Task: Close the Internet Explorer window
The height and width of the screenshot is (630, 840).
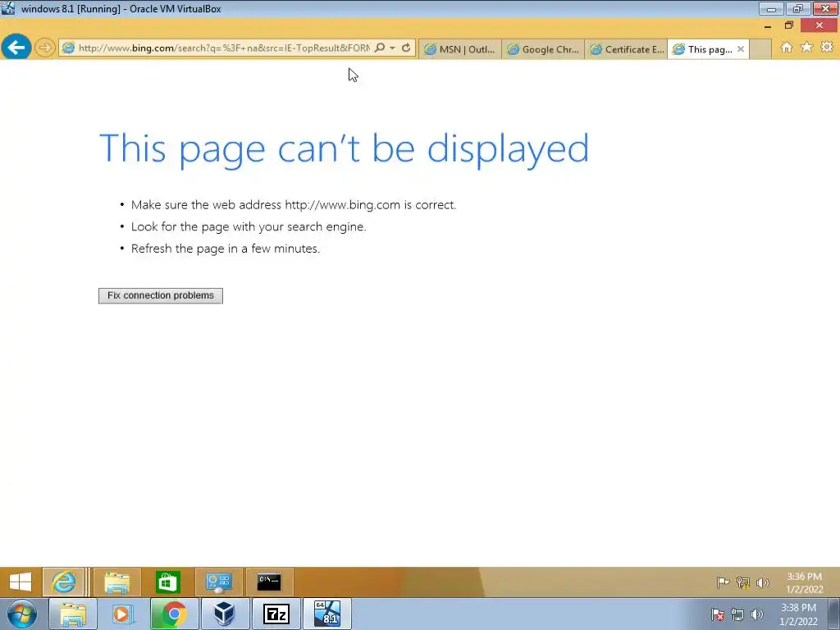Action: pyautogui.click(x=819, y=25)
